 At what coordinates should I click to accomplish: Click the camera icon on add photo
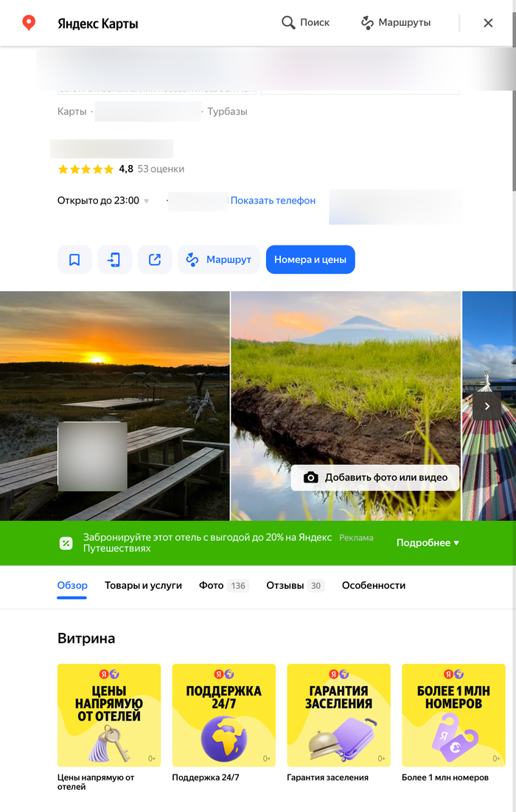point(311,477)
